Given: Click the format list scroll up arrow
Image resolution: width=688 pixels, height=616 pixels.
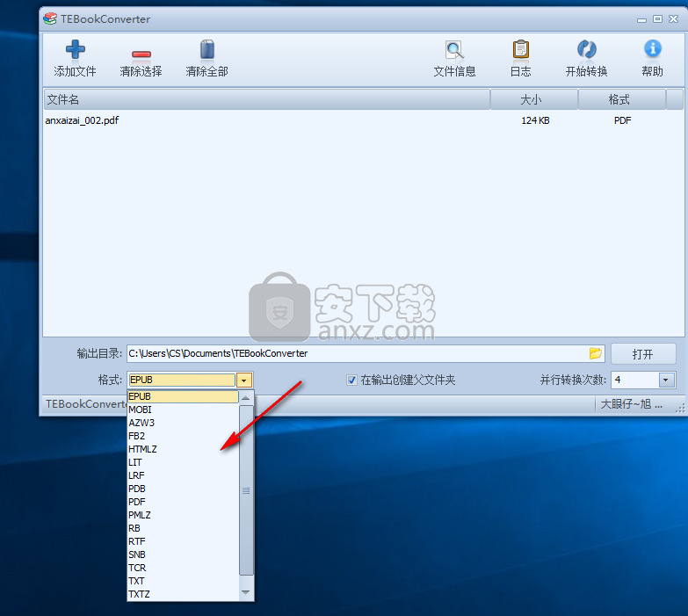Looking at the screenshot, I should pos(246,398).
